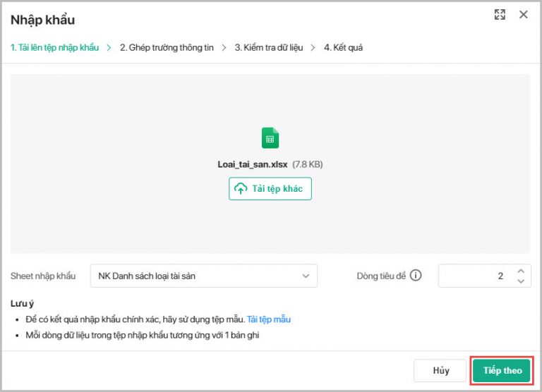Click the header row info icon
Image resolution: width=542 pixels, height=392 pixels.
416,276
